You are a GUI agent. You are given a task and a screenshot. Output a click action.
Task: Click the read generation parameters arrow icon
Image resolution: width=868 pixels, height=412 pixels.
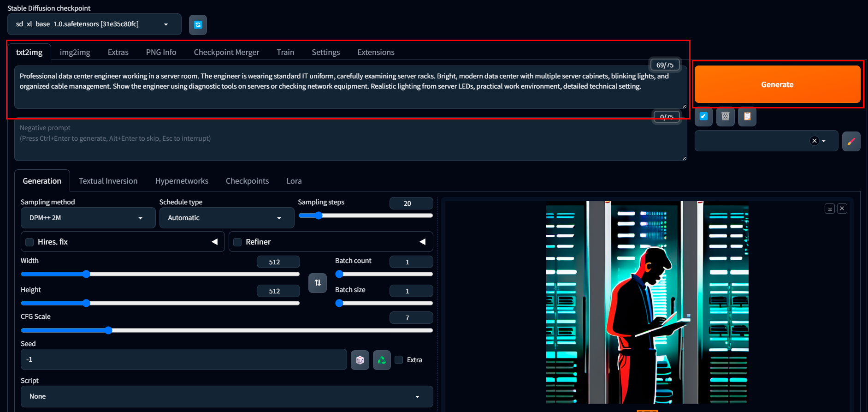pyautogui.click(x=703, y=116)
